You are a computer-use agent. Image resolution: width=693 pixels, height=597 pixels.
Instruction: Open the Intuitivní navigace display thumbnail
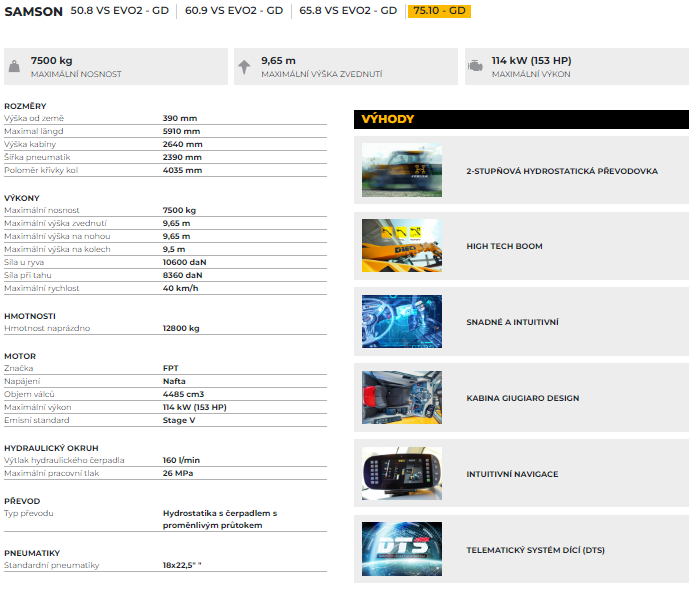402,474
